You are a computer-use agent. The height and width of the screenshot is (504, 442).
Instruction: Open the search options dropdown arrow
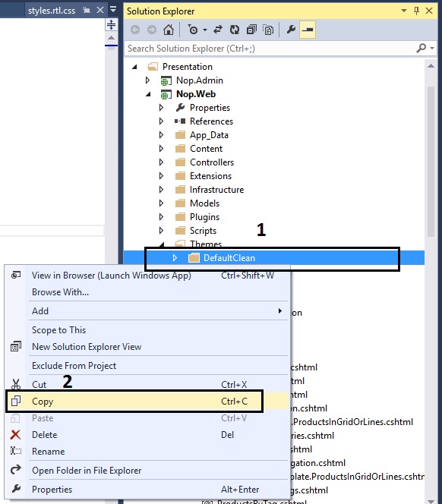click(x=432, y=49)
